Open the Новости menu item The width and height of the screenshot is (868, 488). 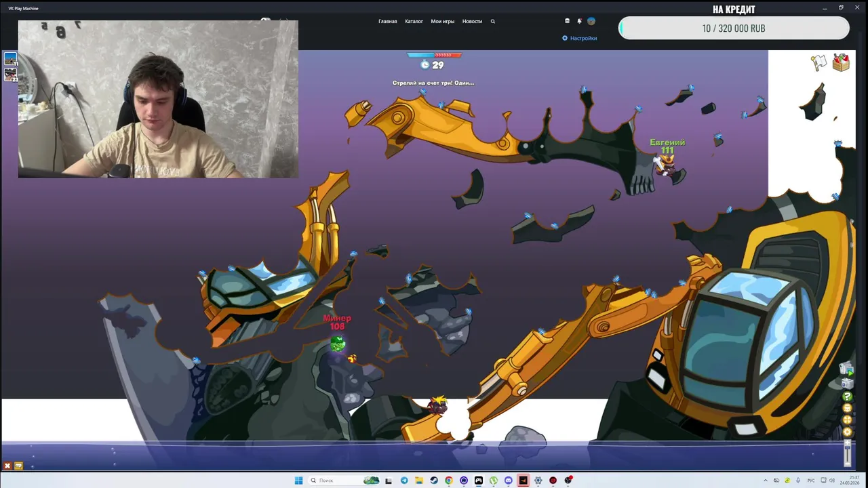pos(472,21)
